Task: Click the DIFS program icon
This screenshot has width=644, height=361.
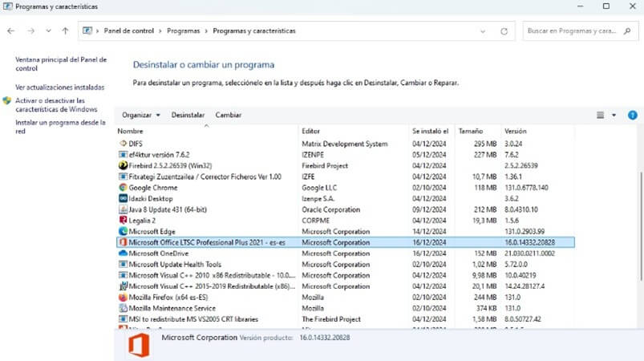Action: click(123, 144)
